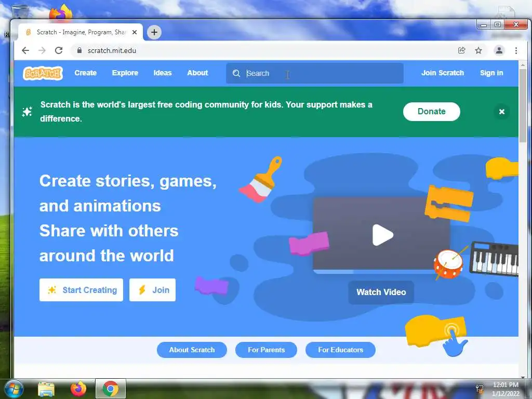Reload the page with the refresh icon
This screenshot has height=399, width=532.
59,50
